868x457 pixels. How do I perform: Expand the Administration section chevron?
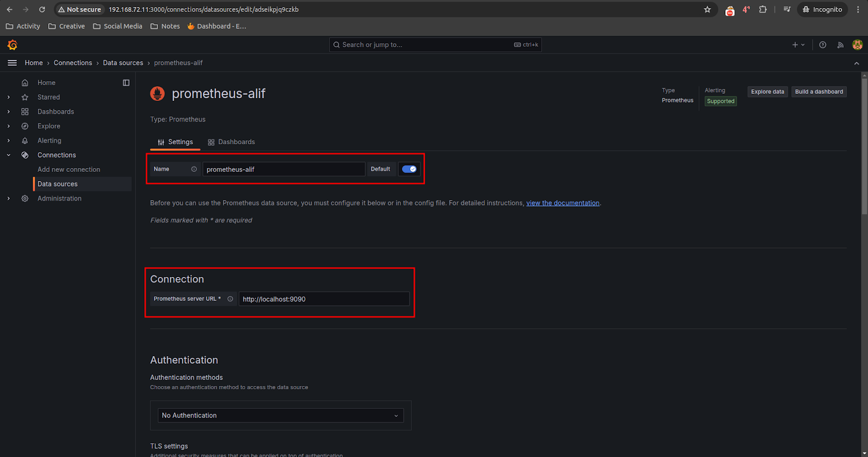pos(9,198)
